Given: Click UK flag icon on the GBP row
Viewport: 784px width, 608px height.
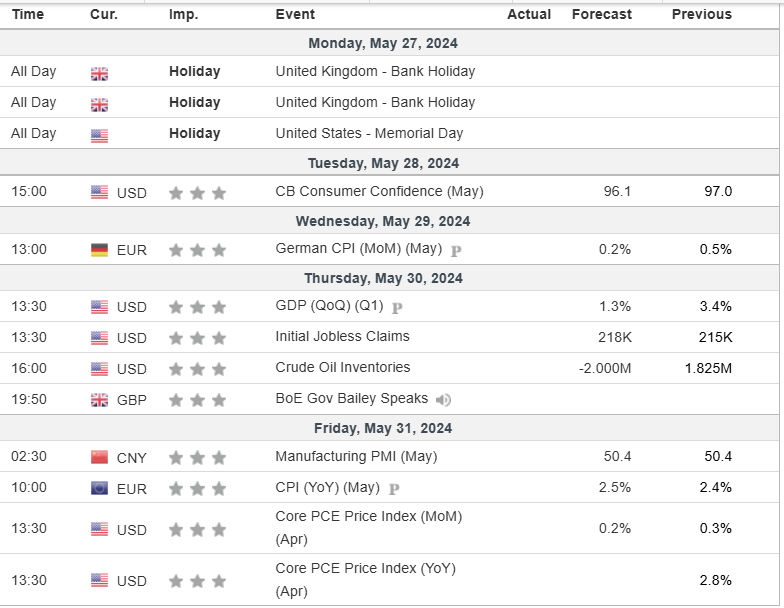Looking at the screenshot, I should (100, 400).
